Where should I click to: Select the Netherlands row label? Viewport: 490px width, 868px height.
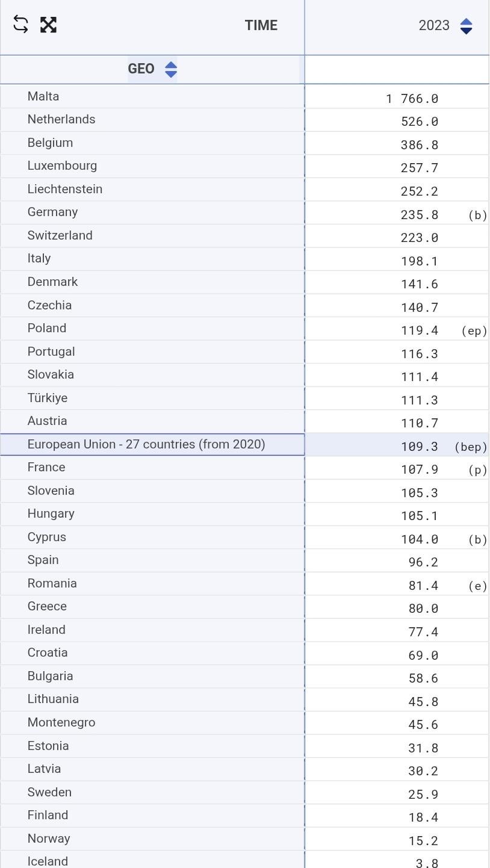pos(61,119)
